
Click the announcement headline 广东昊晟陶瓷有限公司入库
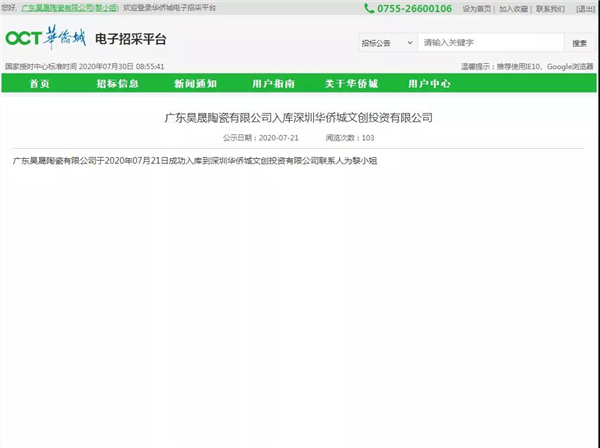(298, 117)
